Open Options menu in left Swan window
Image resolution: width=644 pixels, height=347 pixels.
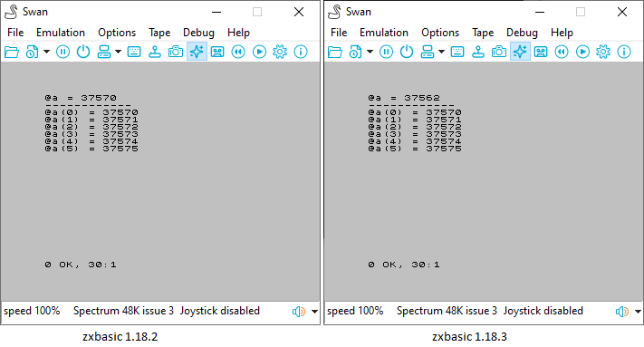[x=117, y=33]
